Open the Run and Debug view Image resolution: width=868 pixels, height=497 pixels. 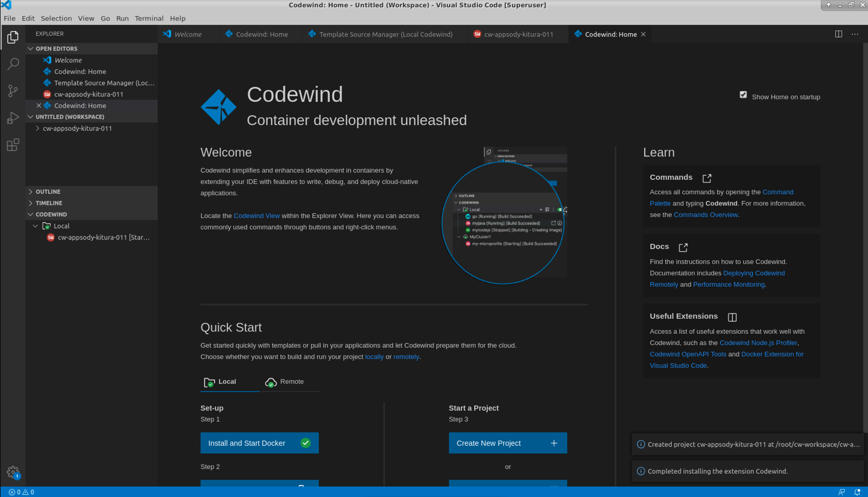[x=12, y=118]
